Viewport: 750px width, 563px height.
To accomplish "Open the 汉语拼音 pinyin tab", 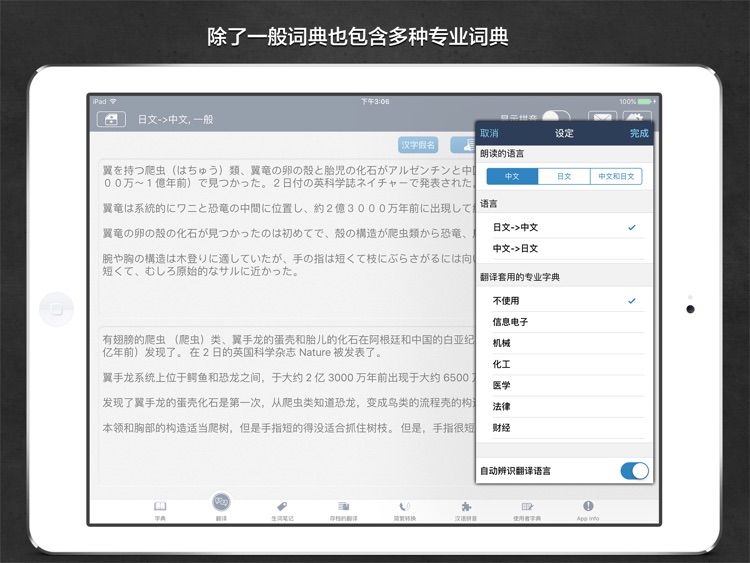I will pos(466,510).
